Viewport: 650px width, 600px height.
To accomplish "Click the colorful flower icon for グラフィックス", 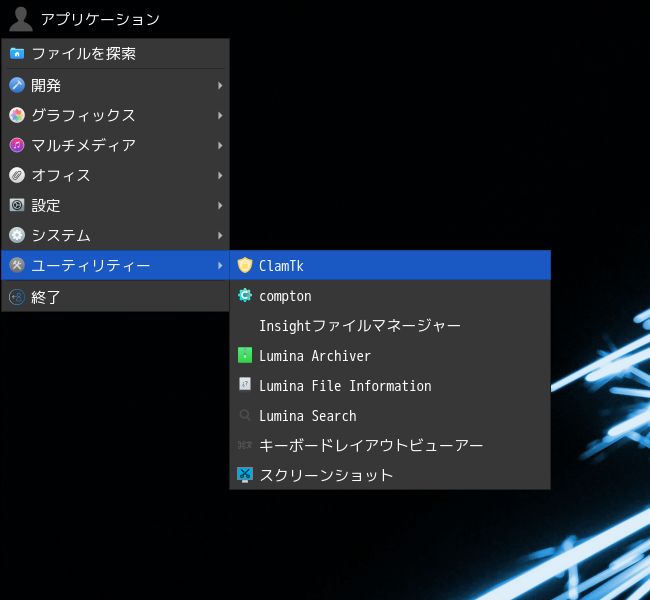I will click(x=17, y=115).
